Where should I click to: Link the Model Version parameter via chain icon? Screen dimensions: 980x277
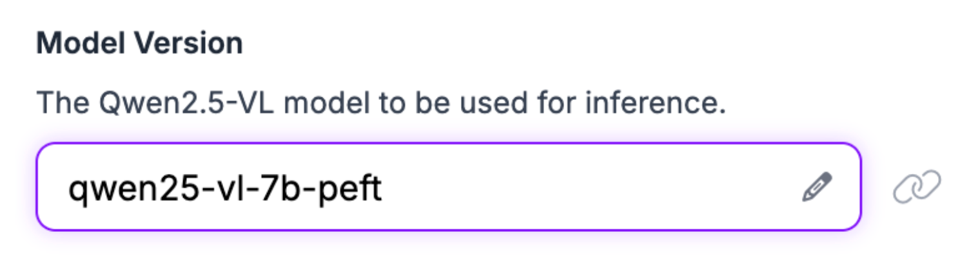pos(917,187)
